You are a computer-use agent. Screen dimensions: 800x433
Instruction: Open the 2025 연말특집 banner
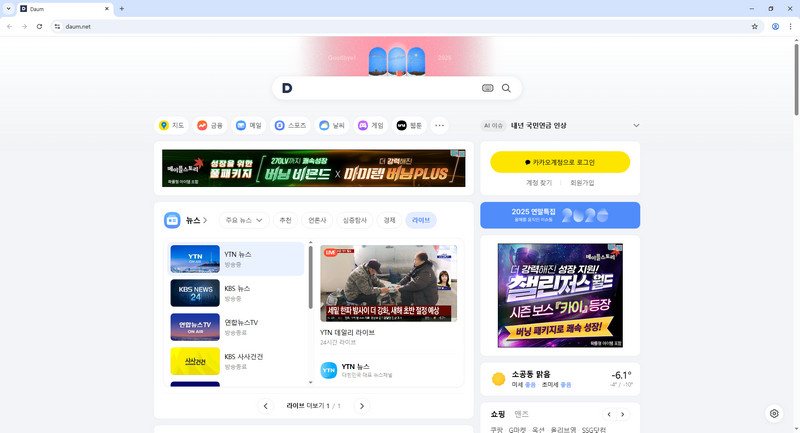[x=560, y=215]
